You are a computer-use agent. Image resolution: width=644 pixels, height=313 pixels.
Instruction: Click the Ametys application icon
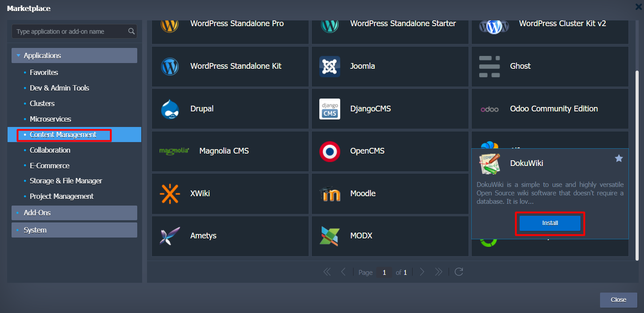pos(170,236)
